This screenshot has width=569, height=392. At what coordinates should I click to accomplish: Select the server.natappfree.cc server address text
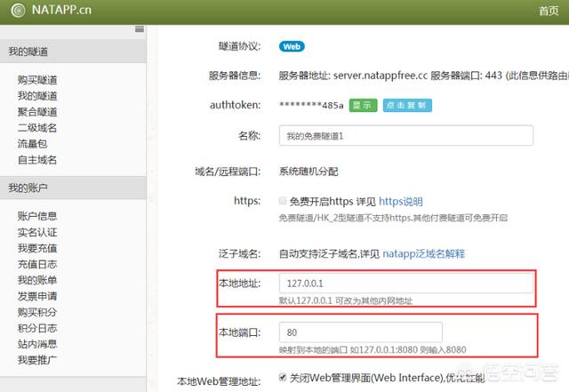pyautogui.click(x=381, y=76)
